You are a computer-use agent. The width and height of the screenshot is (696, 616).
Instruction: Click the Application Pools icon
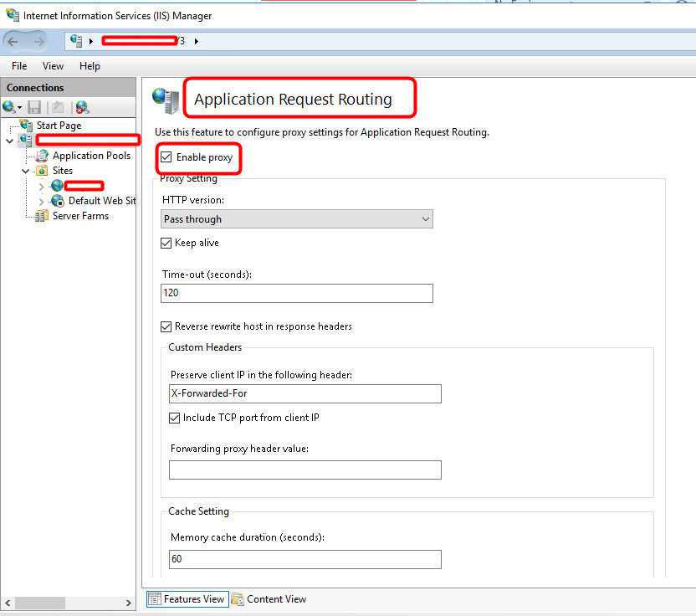tap(42, 156)
